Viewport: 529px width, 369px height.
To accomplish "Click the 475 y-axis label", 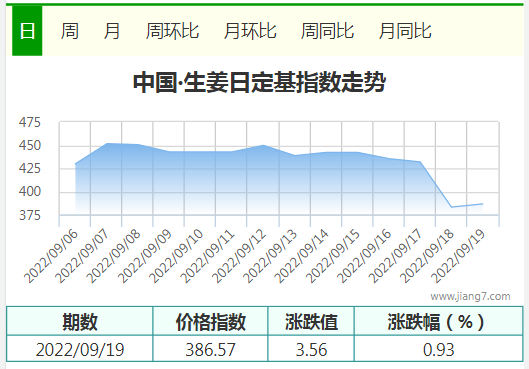I will [30, 122].
